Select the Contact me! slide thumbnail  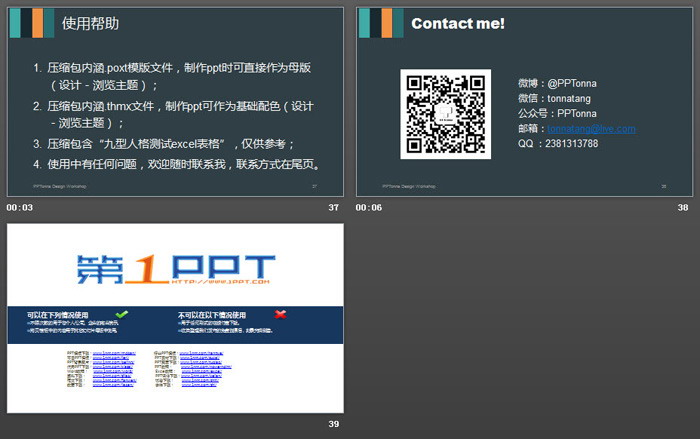523,101
